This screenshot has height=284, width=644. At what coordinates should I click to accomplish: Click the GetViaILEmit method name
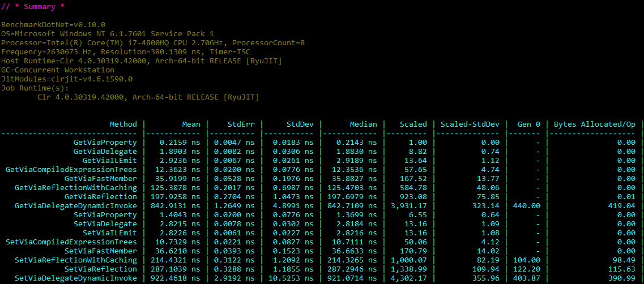tap(110, 160)
